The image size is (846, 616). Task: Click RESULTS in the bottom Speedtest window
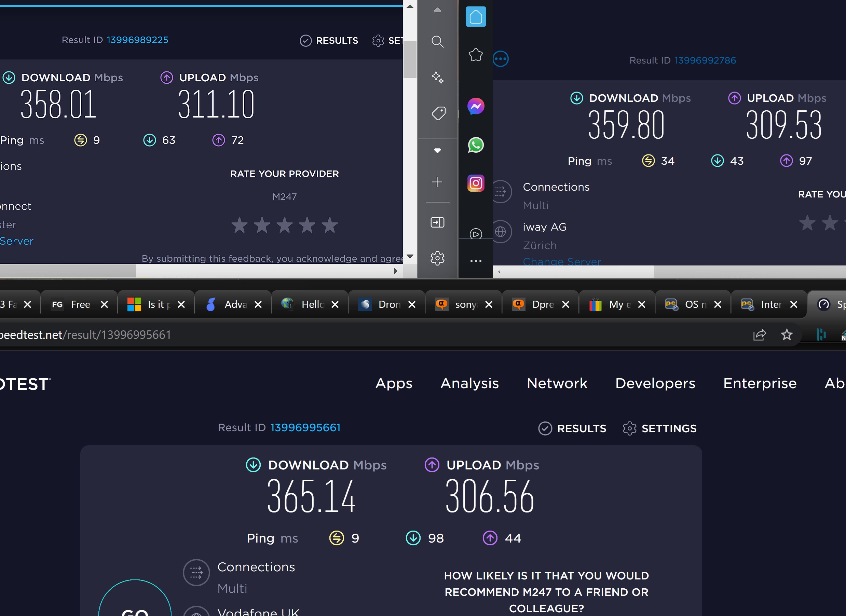(x=572, y=428)
